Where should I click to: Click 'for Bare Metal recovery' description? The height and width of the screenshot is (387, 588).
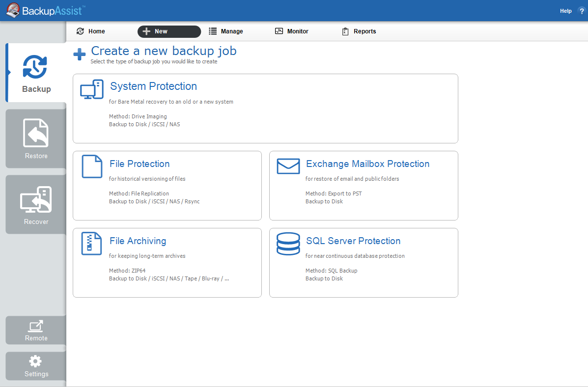(171, 102)
